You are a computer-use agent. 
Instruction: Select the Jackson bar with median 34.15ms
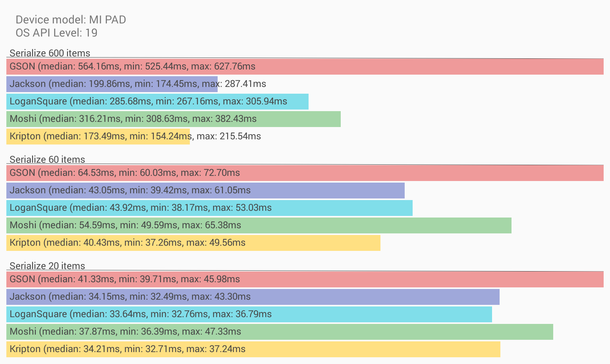click(253, 297)
